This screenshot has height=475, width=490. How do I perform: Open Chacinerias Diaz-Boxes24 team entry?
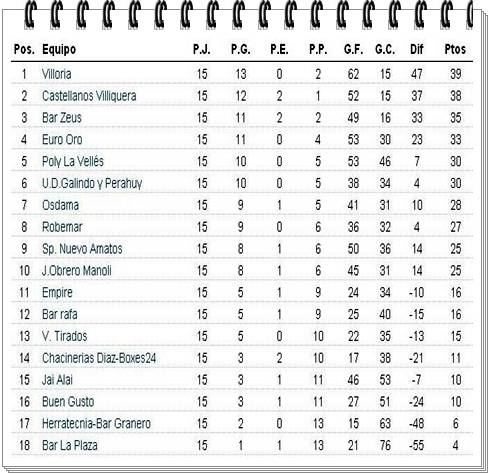point(99,358)
